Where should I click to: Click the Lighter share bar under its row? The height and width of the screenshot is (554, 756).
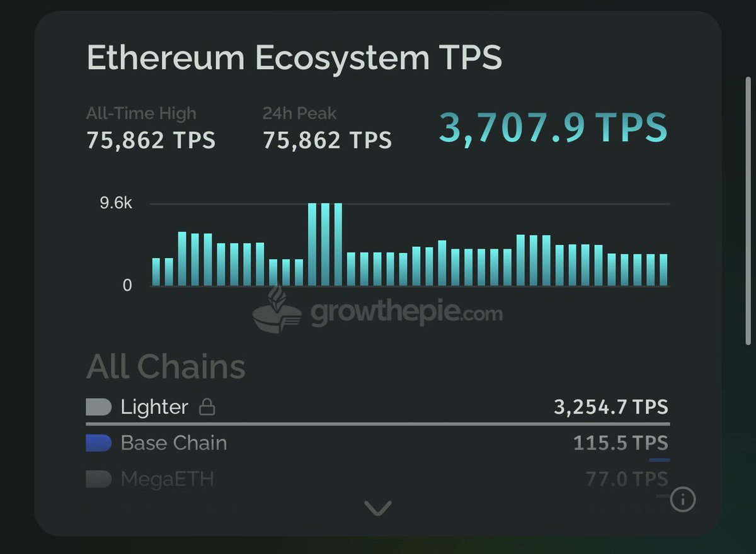coord(378,424)
